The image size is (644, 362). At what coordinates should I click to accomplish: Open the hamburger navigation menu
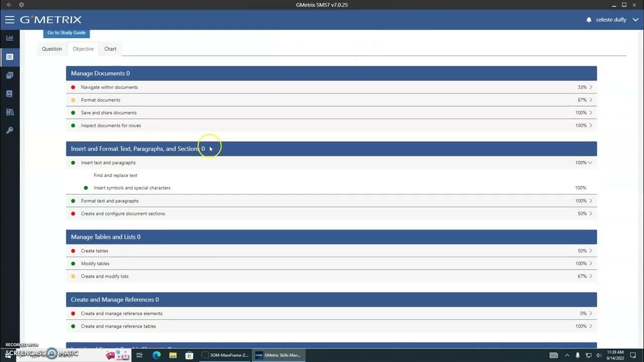pos(10,20)
